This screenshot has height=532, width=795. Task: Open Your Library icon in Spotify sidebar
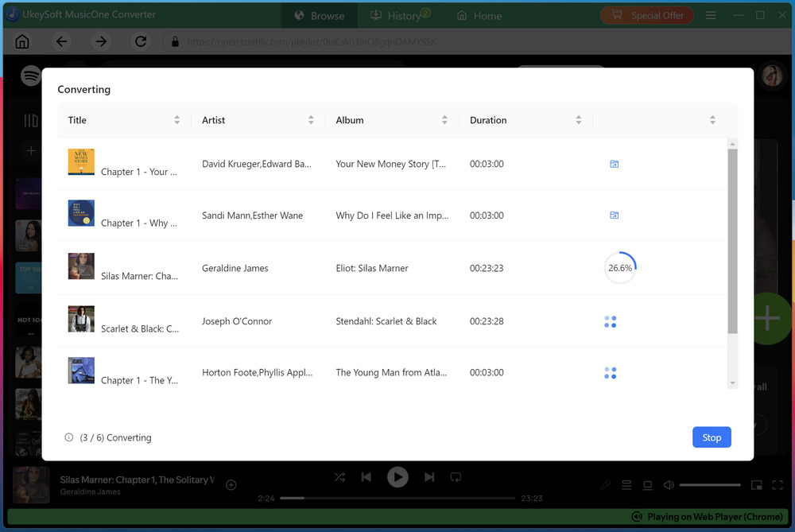[31, 120]
